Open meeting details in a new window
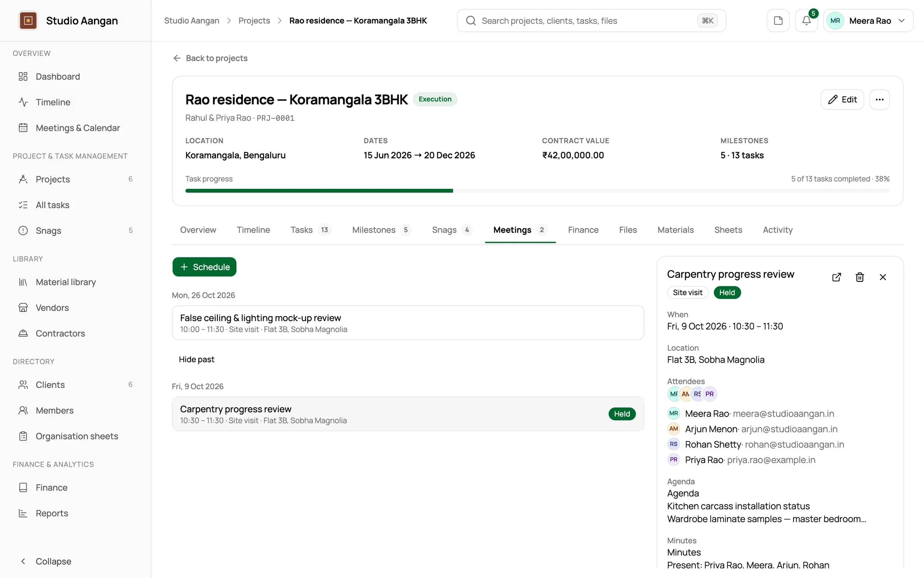The image size is (924, 578). click(x=836, y=277)
